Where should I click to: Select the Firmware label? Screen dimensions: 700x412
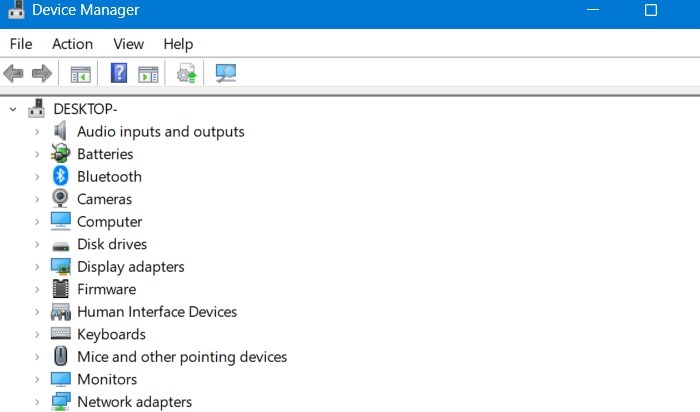click(107, 289)
